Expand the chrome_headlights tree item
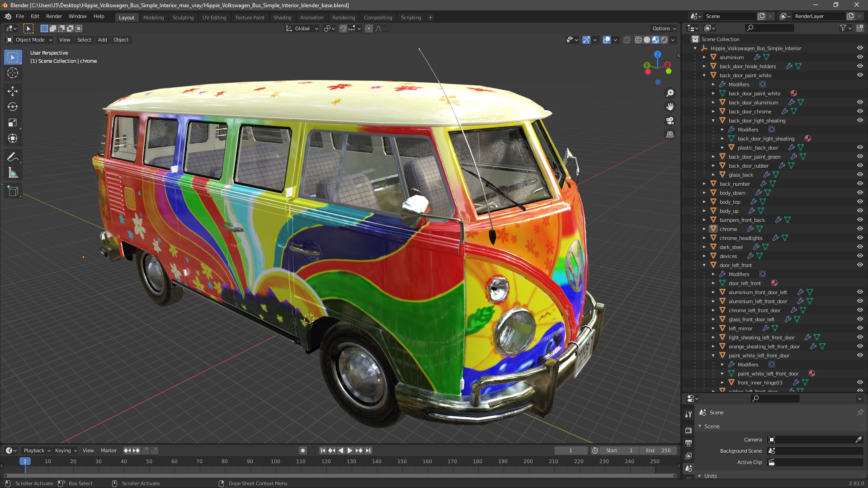868x488 pixels. coord(704,238)
